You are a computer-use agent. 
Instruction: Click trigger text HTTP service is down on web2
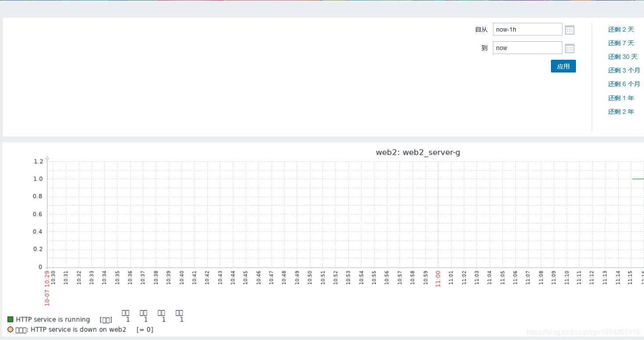79,329
